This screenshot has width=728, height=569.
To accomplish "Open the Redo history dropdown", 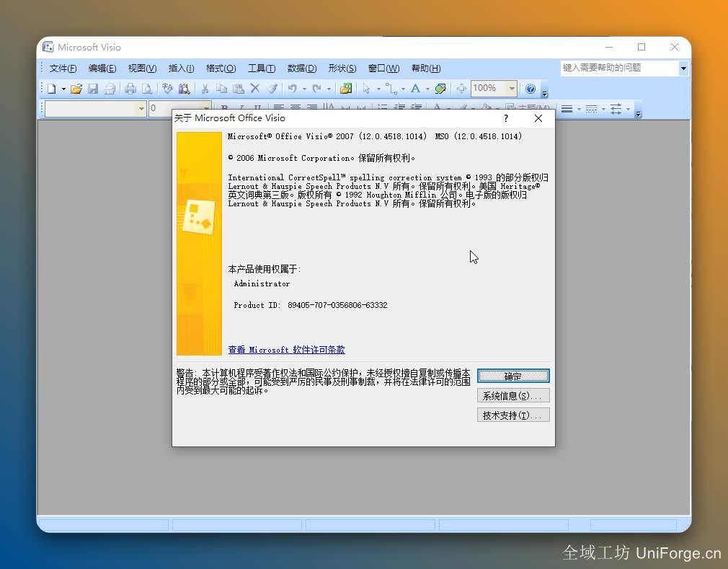I will (x=329, y=88).
